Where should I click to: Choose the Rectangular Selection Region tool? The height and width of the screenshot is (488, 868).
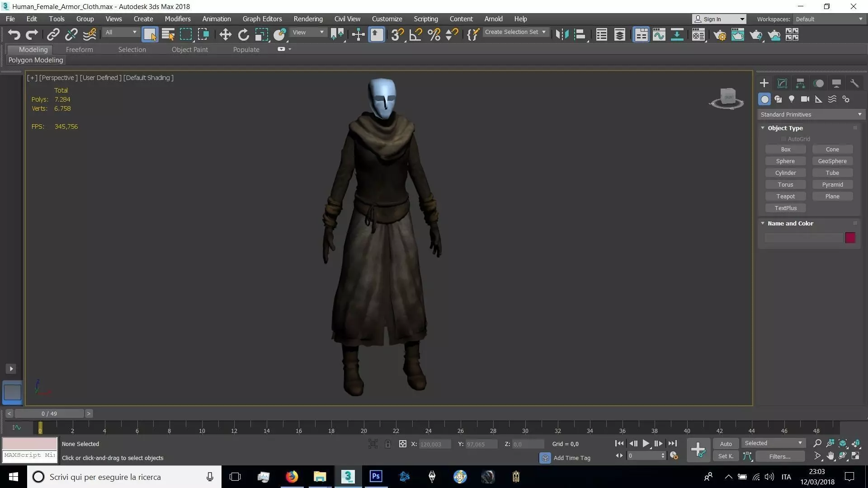tap(186, 35)
